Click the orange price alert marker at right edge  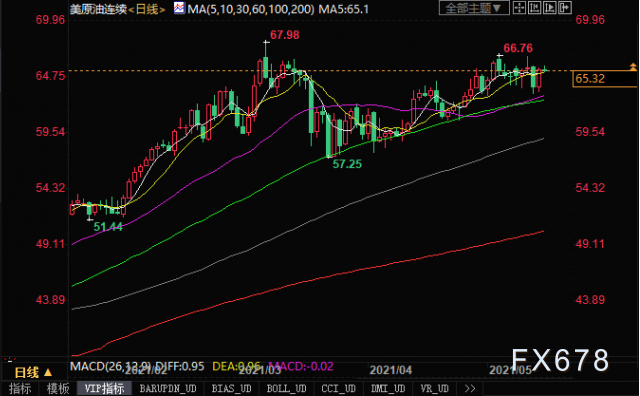click(633, 67)
